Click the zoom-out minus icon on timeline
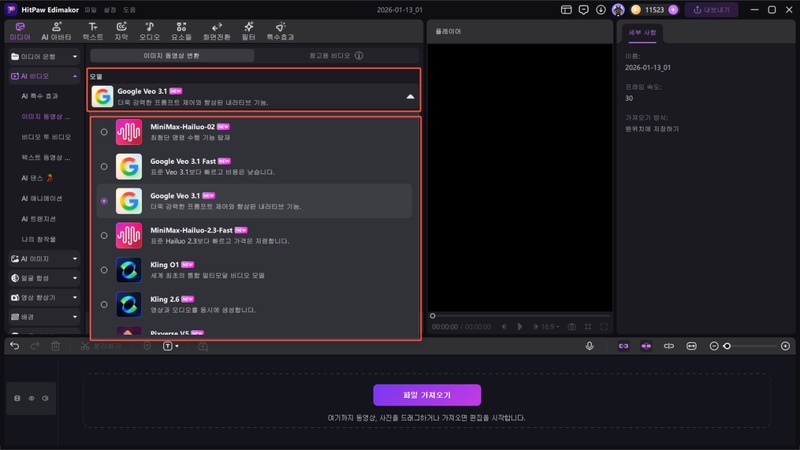This screenshot has height=450, width=800. point(714,346)
